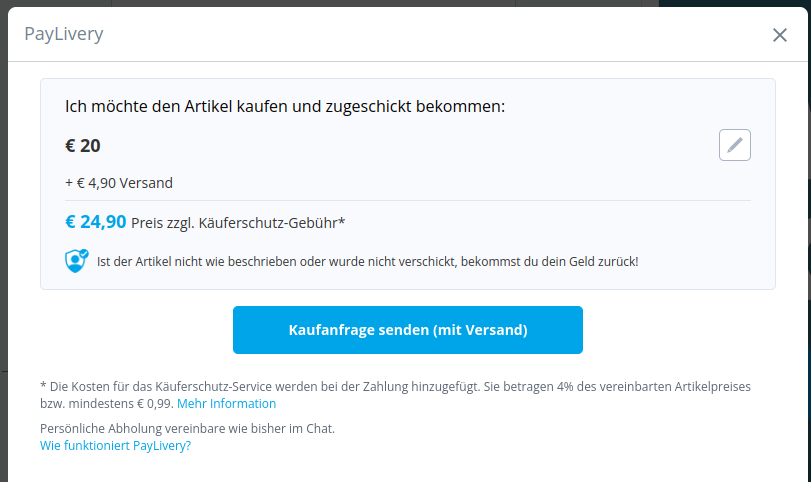Send purchase request with shipping
This screenshot has width=811, height=482.
click(407, 330)
